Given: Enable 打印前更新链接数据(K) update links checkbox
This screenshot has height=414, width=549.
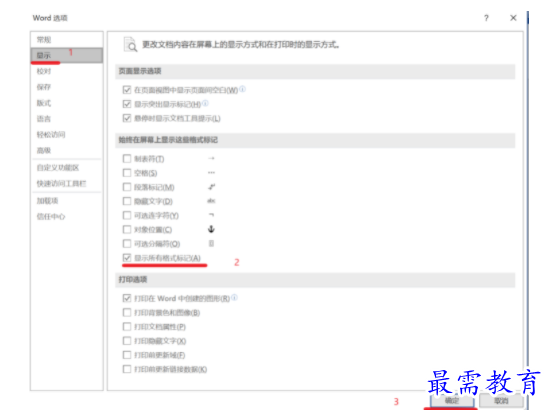Looking at the screenshot, I should (127, 369).
